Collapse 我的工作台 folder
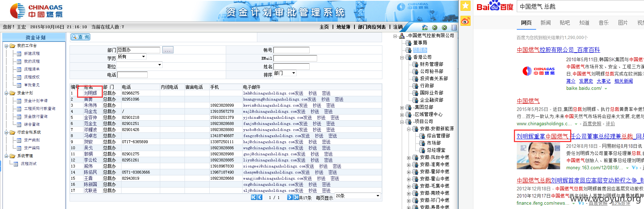644x209 pixels. (x=6, y=46)
